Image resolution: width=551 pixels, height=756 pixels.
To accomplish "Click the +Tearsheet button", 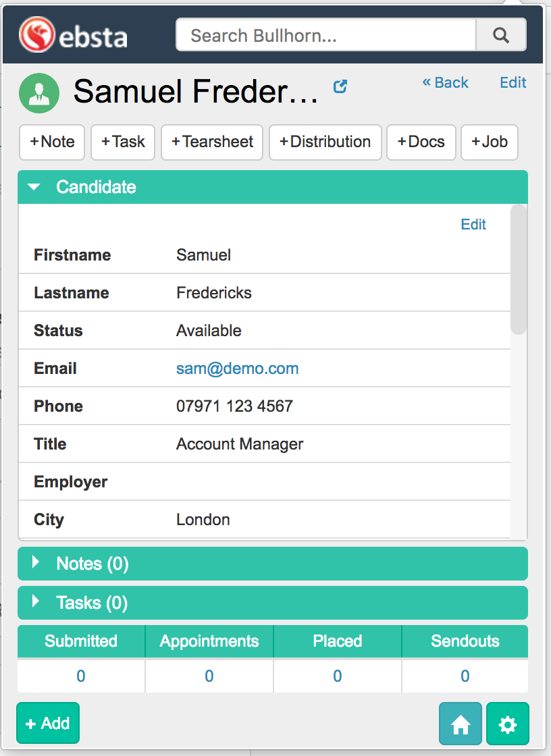I will pos(212,142).
